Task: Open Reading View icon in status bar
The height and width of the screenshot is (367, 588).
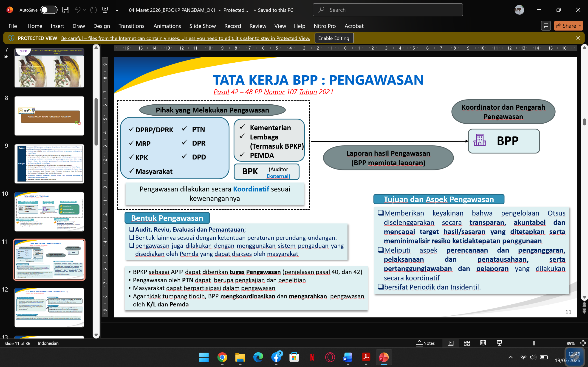Action: [483, 343]
